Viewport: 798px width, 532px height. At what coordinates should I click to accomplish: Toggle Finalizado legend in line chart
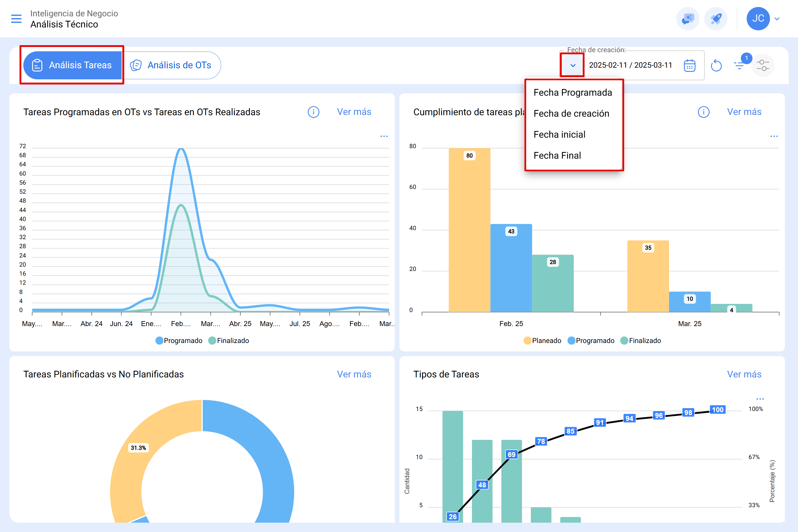tap(229, 341)
